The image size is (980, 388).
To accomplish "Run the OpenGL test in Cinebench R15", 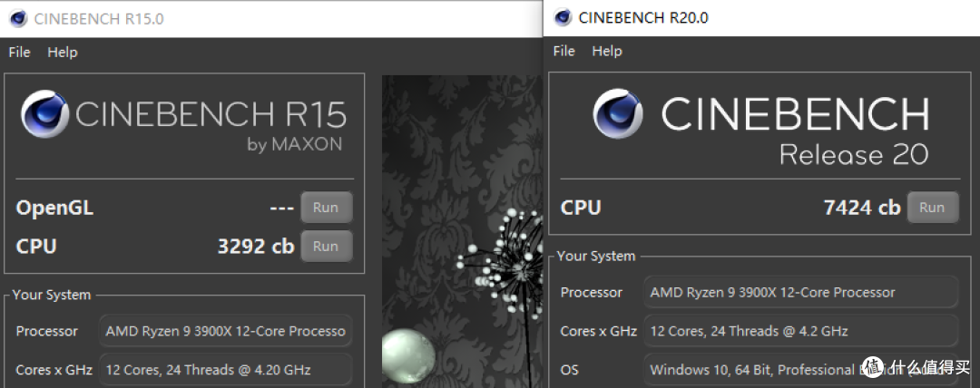I will pos(327,208).
